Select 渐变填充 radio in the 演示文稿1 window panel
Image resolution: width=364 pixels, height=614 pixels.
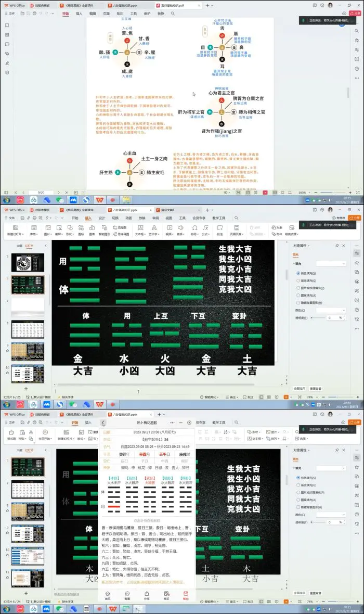click(x=297, y=280)
